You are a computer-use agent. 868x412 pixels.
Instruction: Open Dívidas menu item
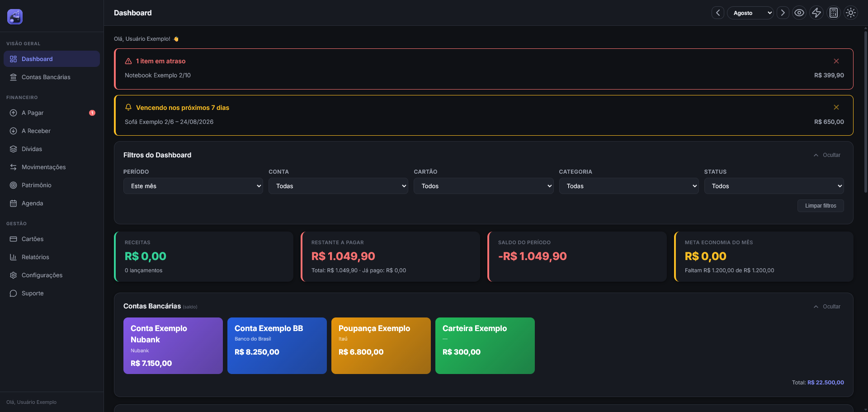tap(52, 149)
